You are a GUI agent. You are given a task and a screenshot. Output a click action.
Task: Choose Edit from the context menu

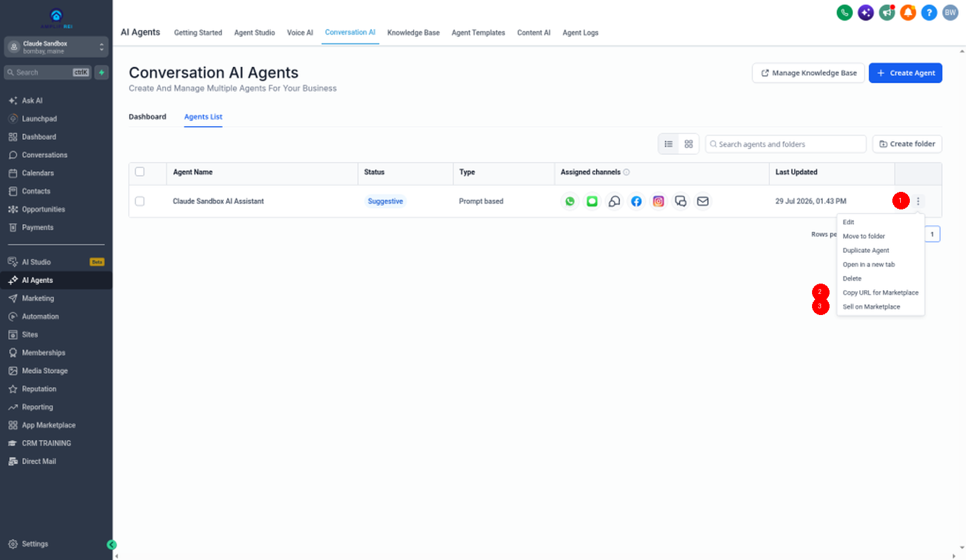[848, 222]
